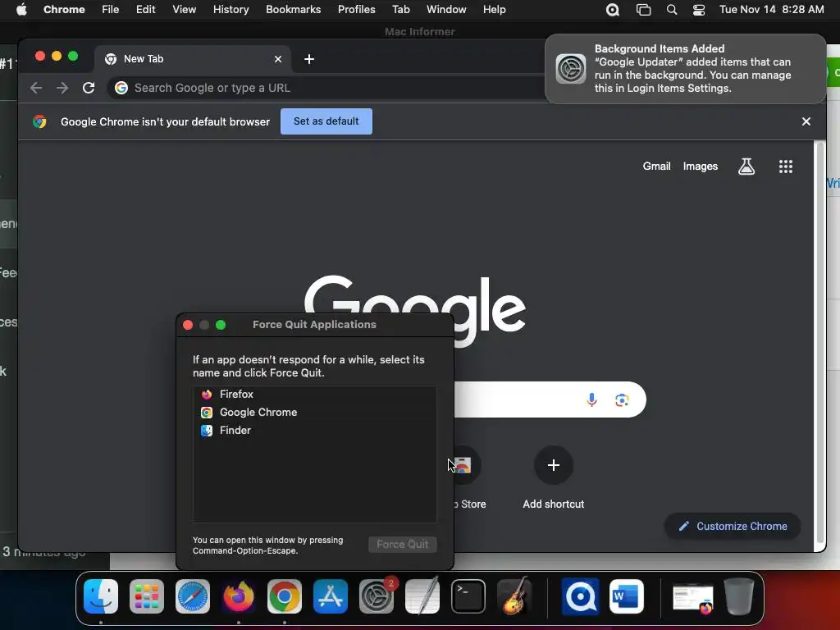This screenshot has width=840, height=630.
Task: Open Launchpad in the Dock
Action: click(x=147, y=596)
